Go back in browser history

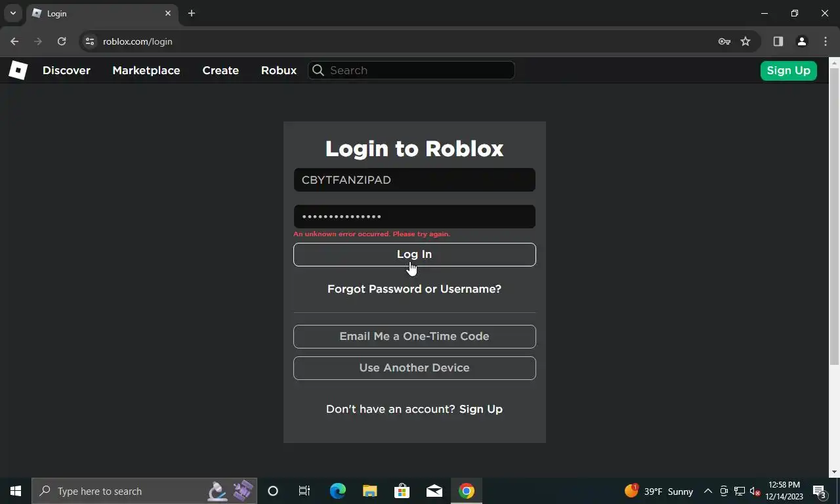tap(14, 41)
